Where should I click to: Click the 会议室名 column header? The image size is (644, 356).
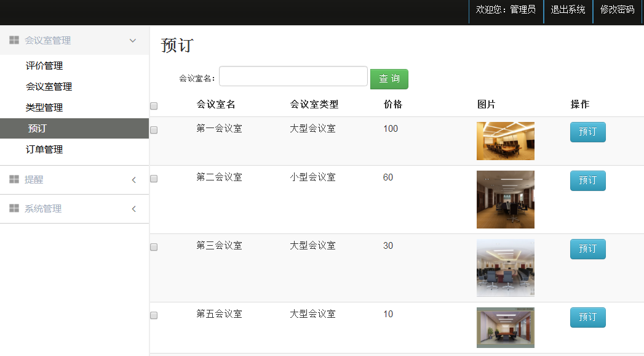point(216,105)
